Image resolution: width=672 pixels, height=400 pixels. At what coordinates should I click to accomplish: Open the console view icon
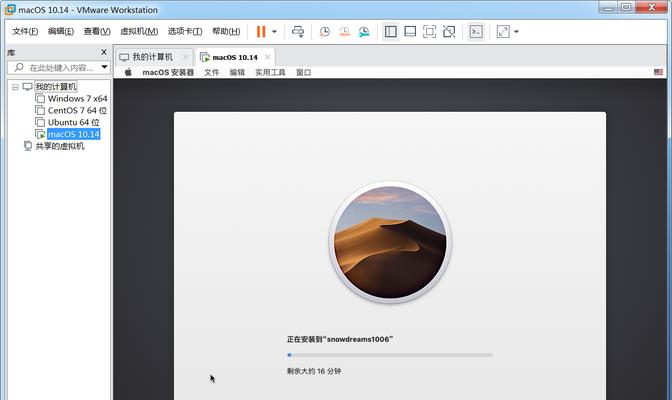pos(476,31)
